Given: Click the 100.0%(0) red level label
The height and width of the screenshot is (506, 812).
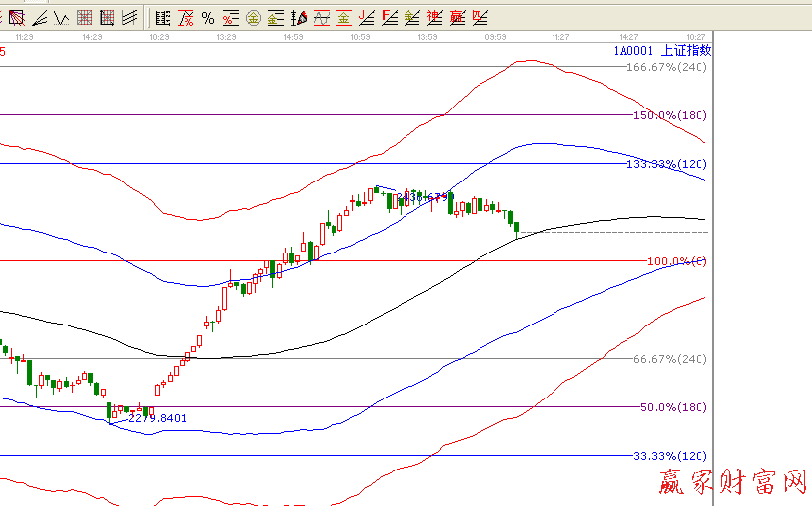Looking at the screenshot, I should [x=679, y=261].
